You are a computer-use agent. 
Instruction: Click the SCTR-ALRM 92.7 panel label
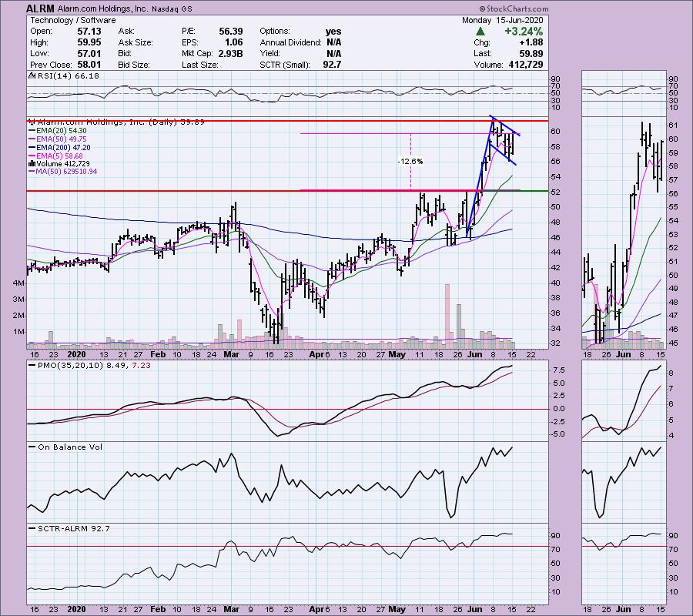pos(73,528)
